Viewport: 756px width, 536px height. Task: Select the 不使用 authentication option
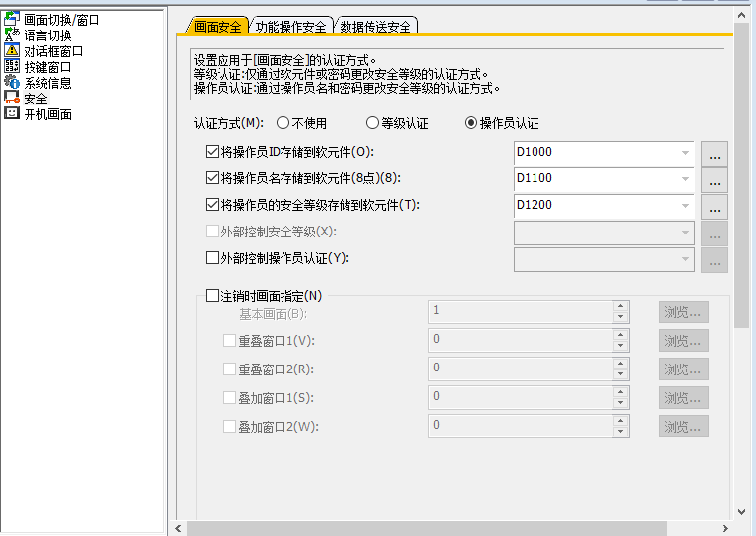coord(283,123)
